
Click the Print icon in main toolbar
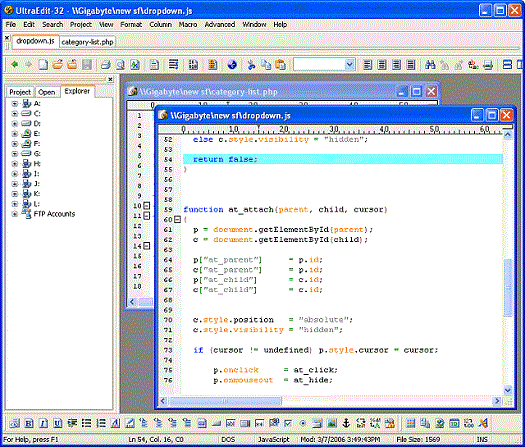[106, 65]
